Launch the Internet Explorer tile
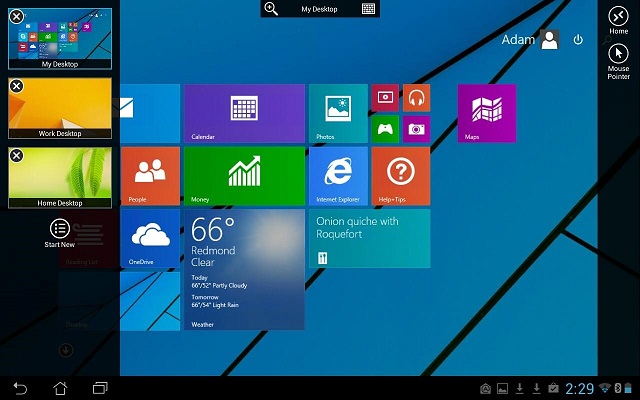Screen dimensions: 640x400 [x=338, y=175]
